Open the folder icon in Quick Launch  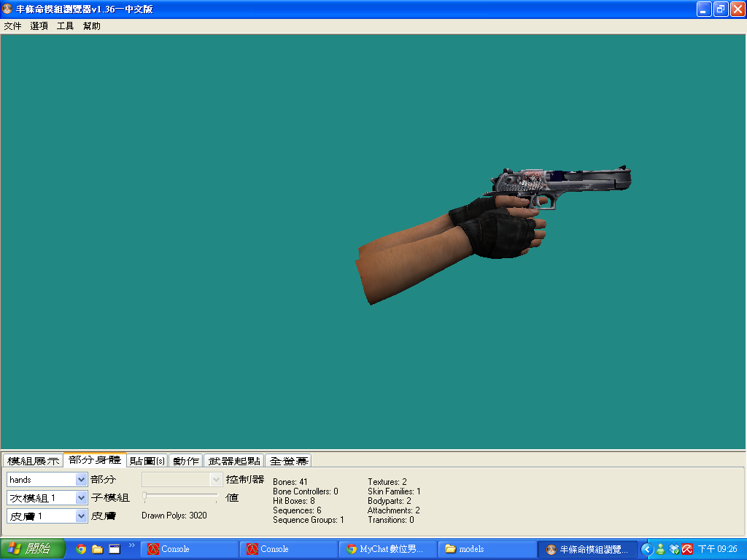point(98,549)
